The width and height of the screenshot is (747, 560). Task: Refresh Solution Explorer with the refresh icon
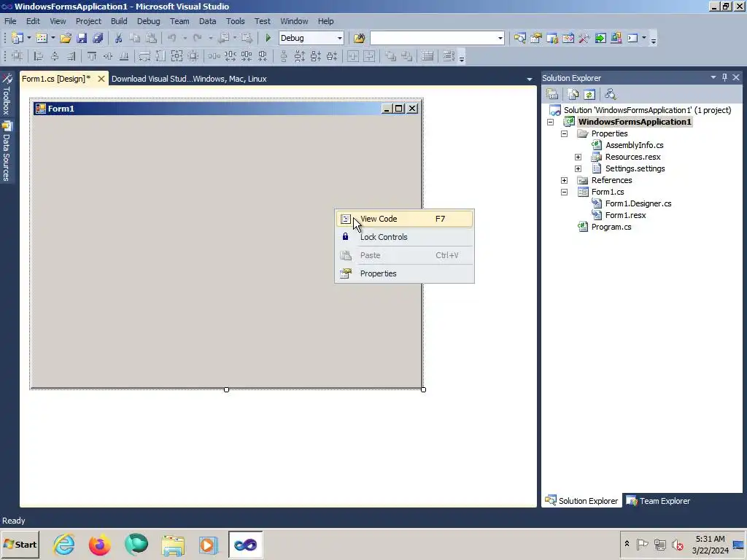point(589,94)
